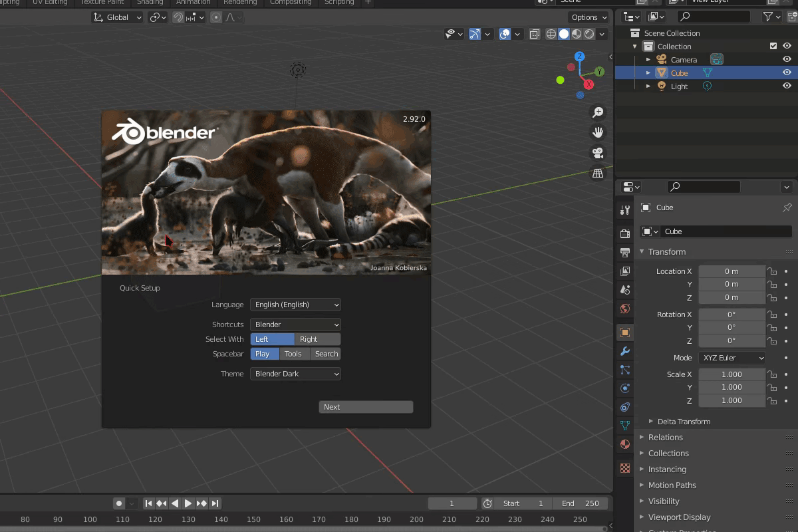
Task: Open the Global transform orientation dropdown
Action: pyautogui.click(x=118, y=17)
